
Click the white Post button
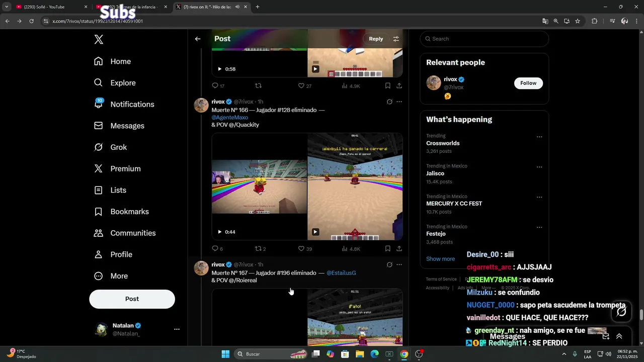tap(132, 299)
